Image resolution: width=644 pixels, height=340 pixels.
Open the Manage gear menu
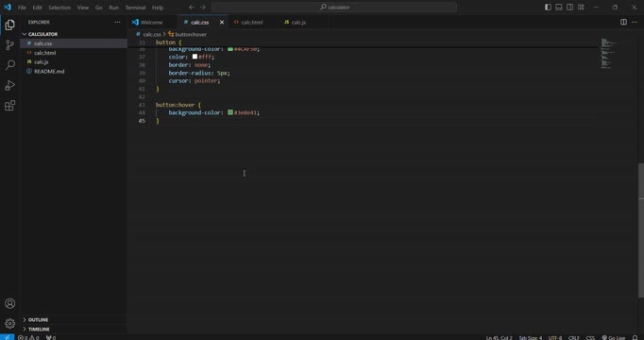tap(9, 324)
